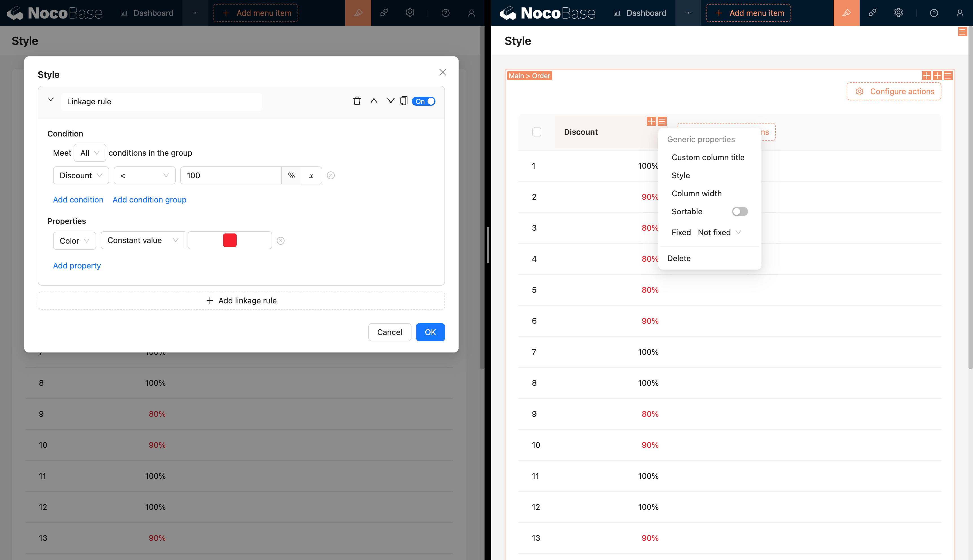The image size is (973, 560).
Task: Expand the Fixed Not fixed selector
Action: tap(718, 232)
